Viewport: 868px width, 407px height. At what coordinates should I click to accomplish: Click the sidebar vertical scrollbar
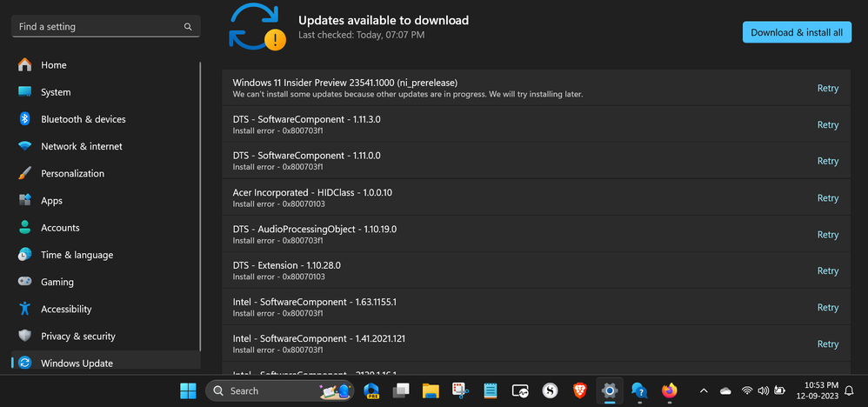click(200, 206)
